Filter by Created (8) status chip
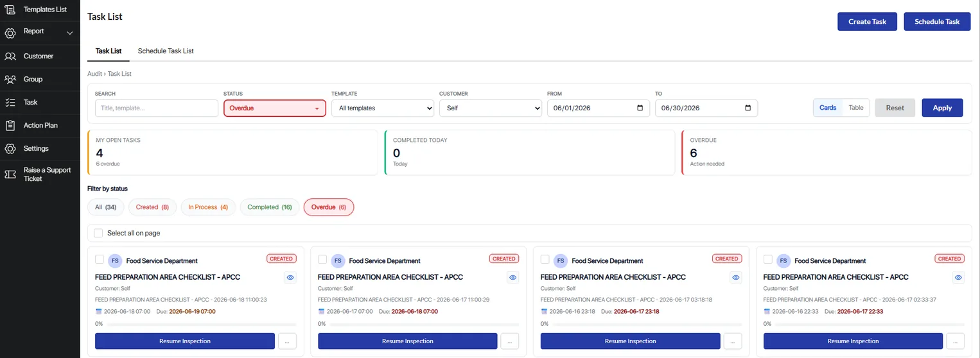The width and height of the screenshot is (980, 358). click(x=152, y=207)
